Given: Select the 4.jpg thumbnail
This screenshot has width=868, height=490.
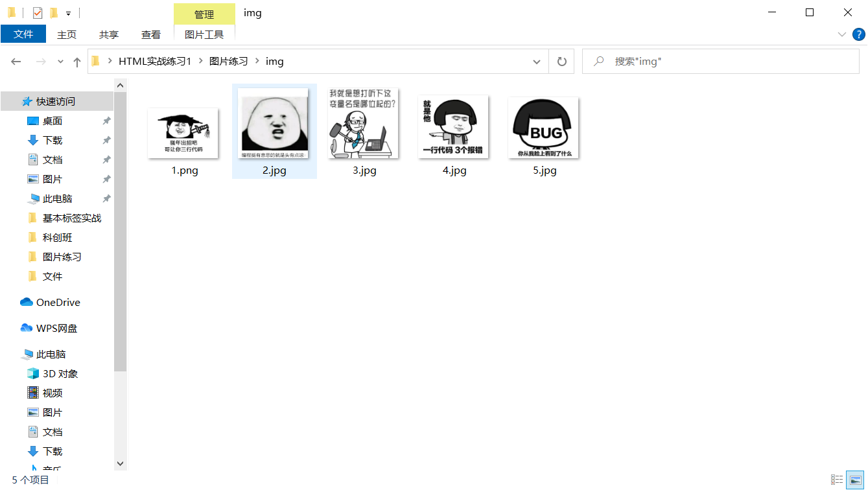Looking at the screenshot, I should pos(453,127).
